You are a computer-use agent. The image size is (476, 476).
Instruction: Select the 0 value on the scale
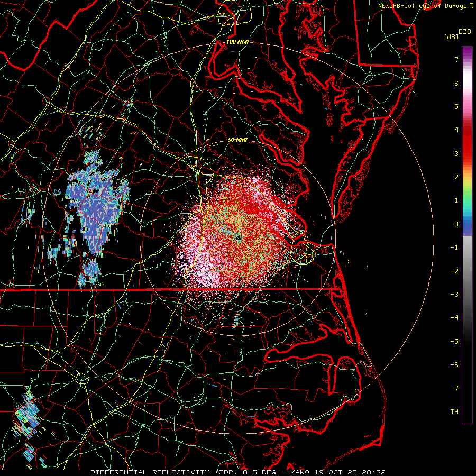[x=456, y=224]
